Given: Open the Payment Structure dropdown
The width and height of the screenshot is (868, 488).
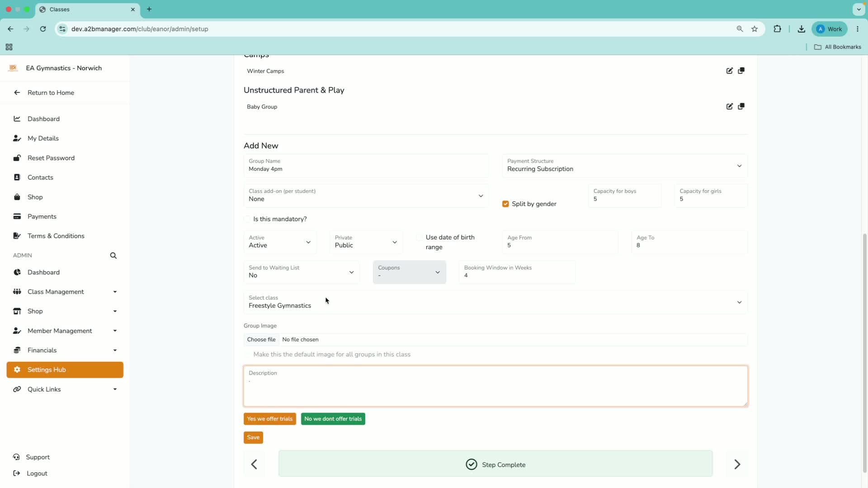Looking at the screenshot, I should [x=624, y=166].
